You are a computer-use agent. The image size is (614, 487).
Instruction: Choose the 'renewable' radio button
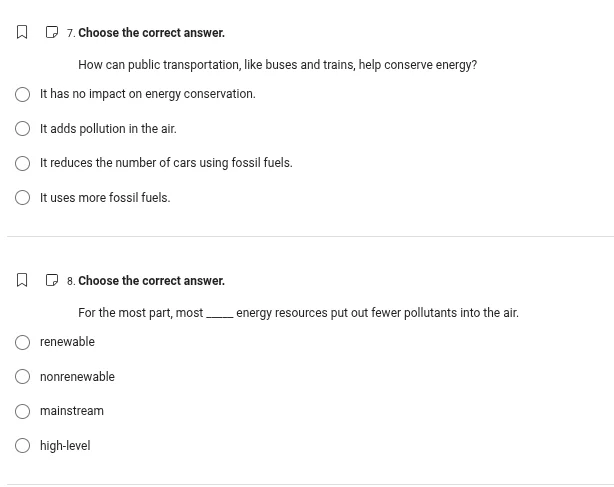click(x=22, y=342)
